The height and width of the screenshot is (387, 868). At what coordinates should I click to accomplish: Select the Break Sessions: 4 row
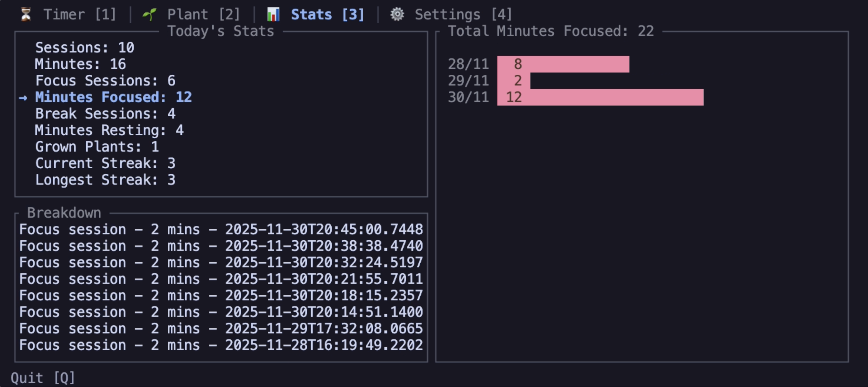click(105, 114)
